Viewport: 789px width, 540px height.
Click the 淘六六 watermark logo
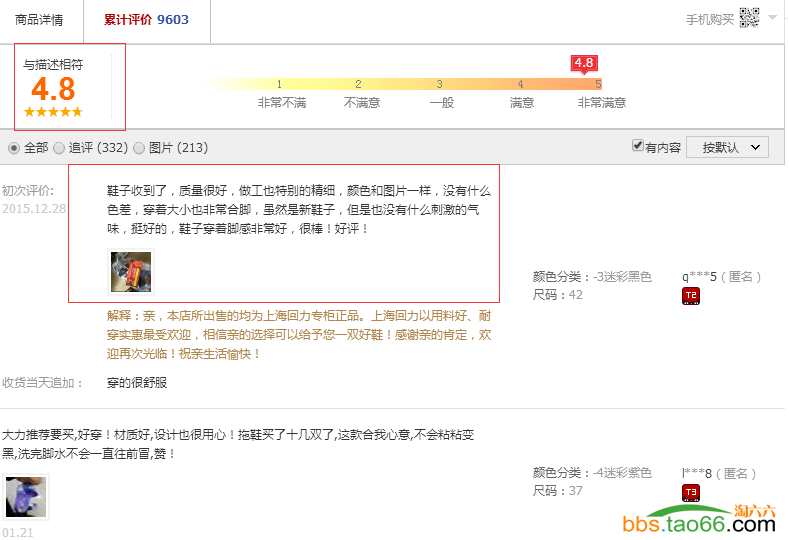[x=755, y=510]
